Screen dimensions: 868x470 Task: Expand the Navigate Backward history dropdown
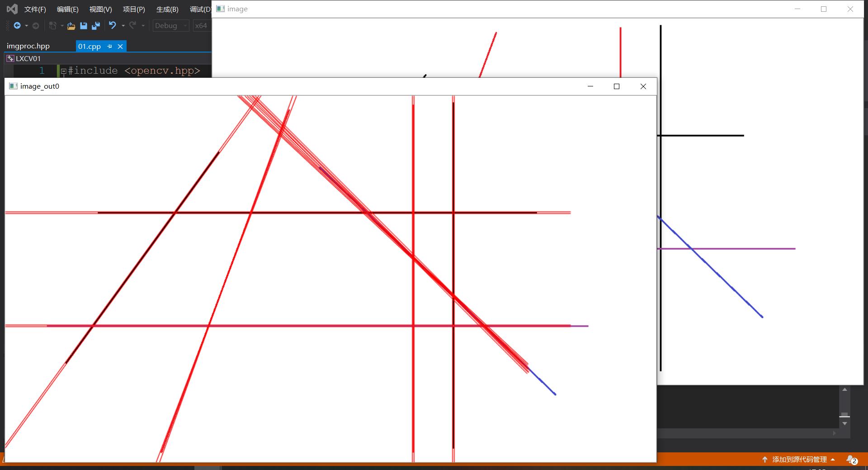27,26
